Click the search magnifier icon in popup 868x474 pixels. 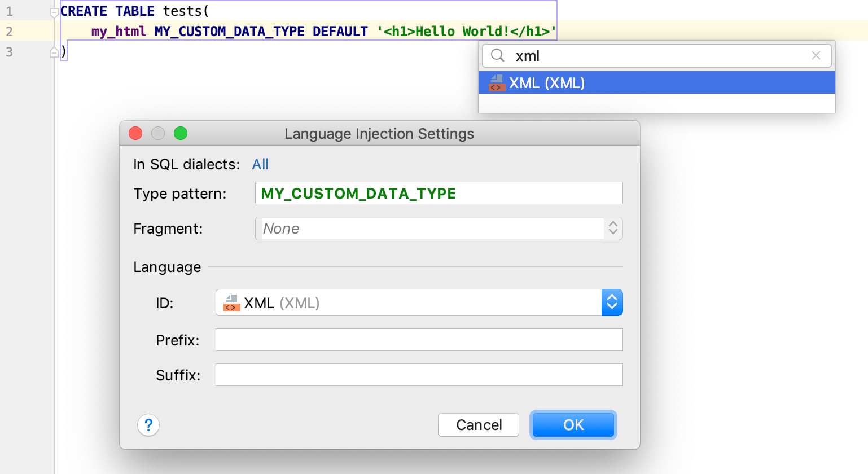(x=498, y=55)
